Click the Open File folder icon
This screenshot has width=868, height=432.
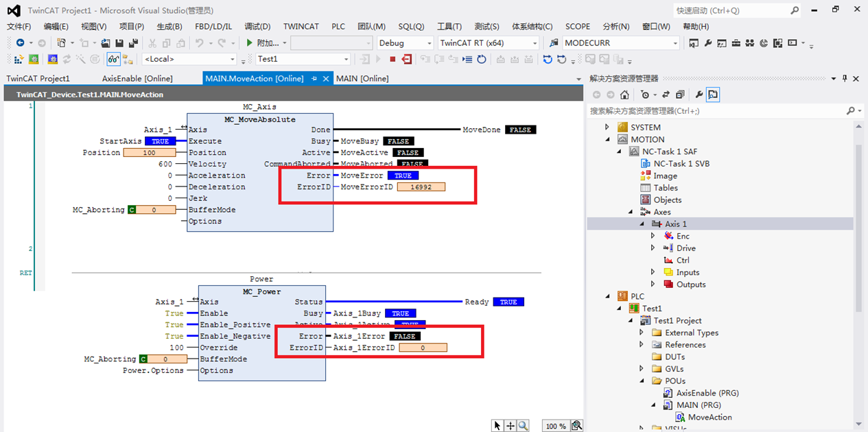click(x=105, y=43)
